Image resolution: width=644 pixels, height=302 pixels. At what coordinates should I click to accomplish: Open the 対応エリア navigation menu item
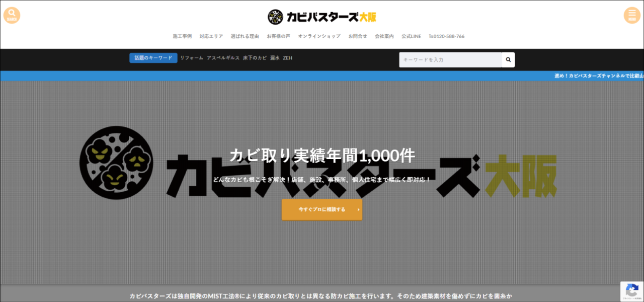point(210,36)
